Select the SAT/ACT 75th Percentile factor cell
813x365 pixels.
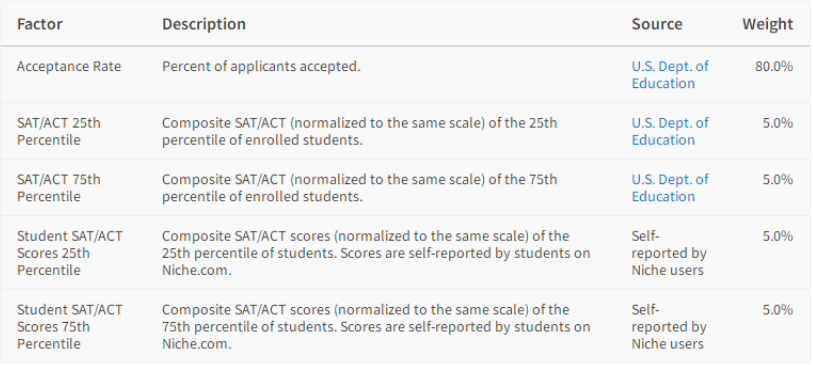click(x=59, y=188)
